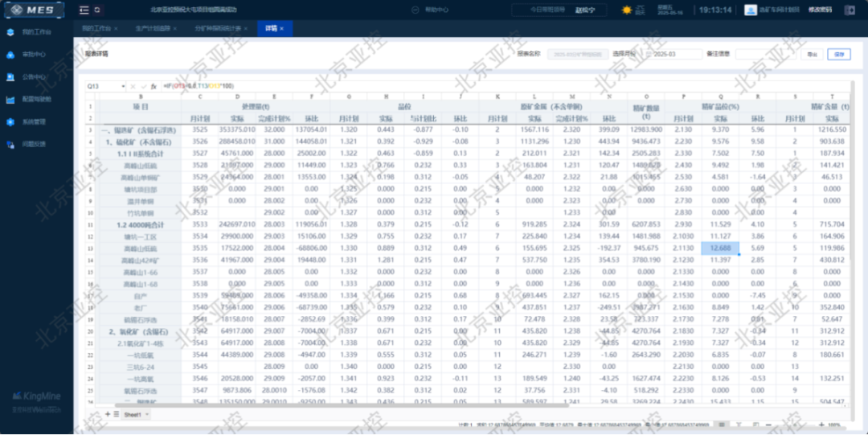
Task: Select column header C
Action: point(200,96)
